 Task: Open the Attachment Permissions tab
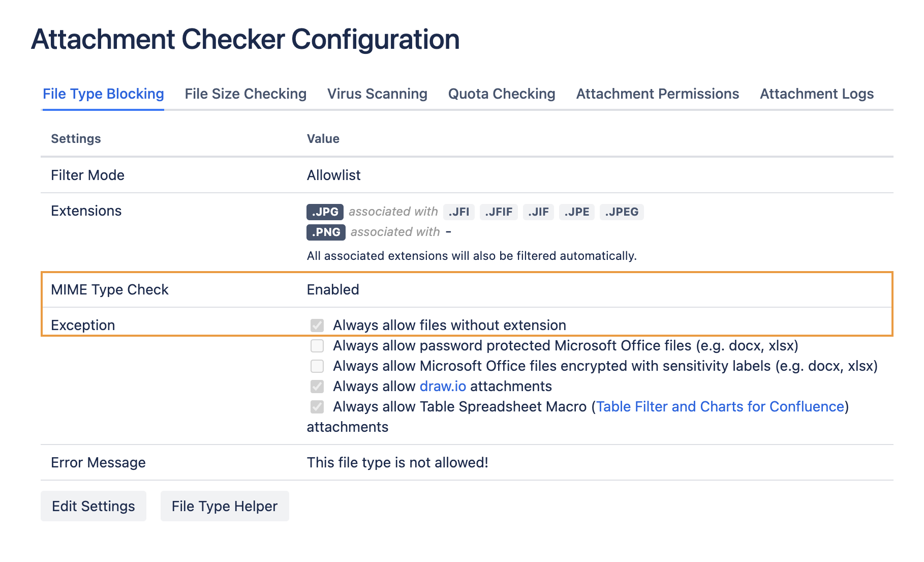(x=657, y=94)
